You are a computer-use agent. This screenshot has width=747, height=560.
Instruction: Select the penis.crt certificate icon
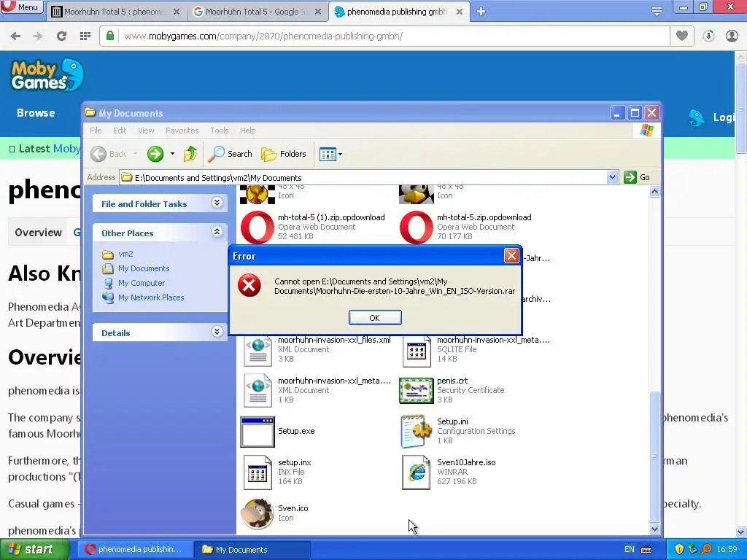point(417,391)
